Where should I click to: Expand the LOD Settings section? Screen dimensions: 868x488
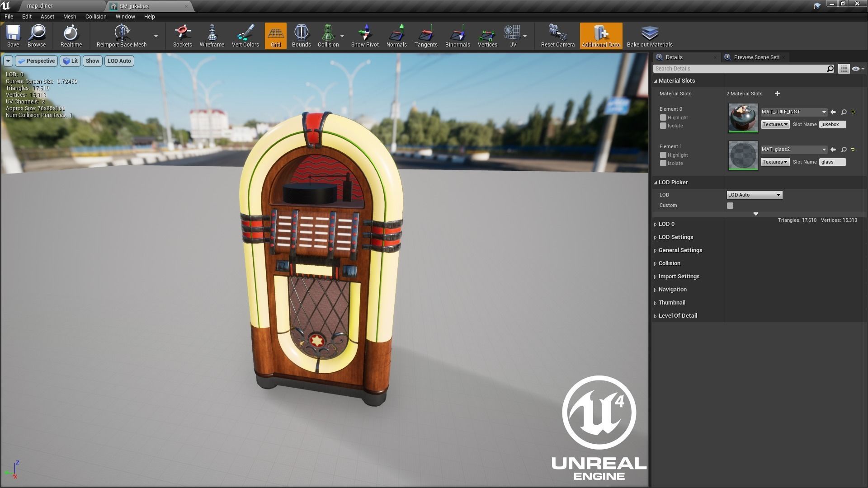coord(675,237)
